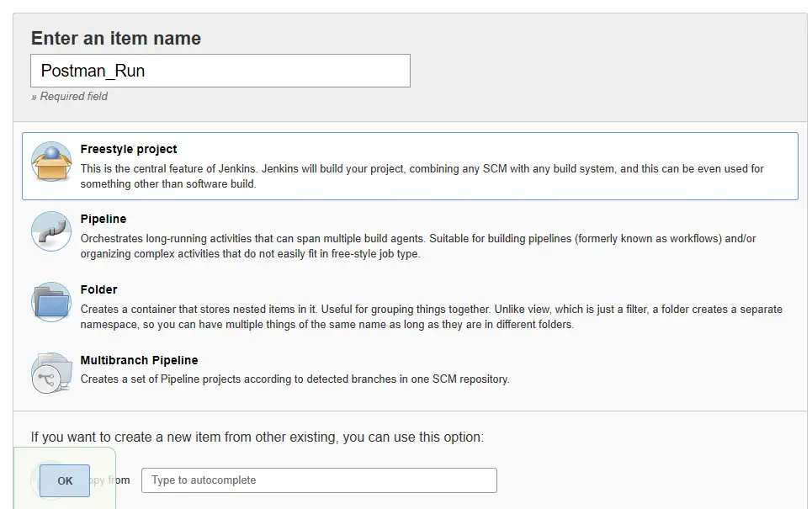Click the 'Enter an item name' heading

(x=116, y=39)
